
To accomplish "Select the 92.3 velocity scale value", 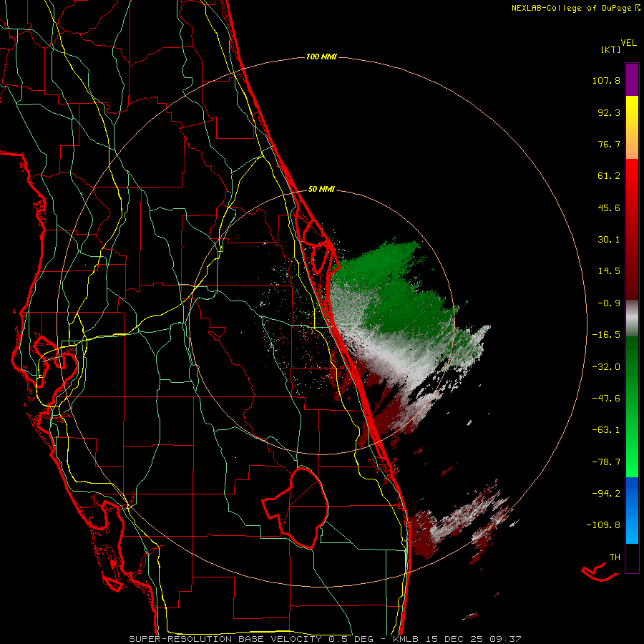I will tap(609, 112).
